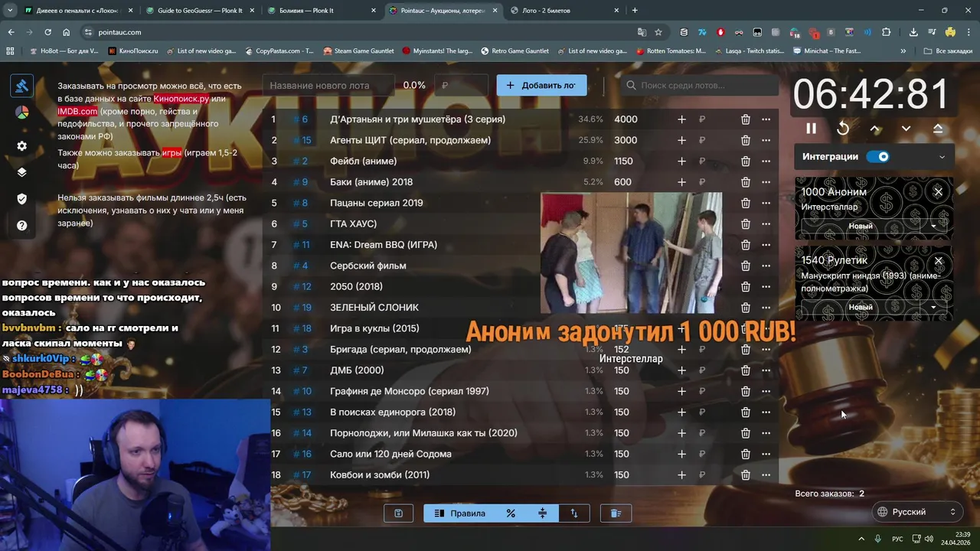Decrease timer with the down chevron
The width and height of the screenshot is (980, 551).
tap(906, 129)
